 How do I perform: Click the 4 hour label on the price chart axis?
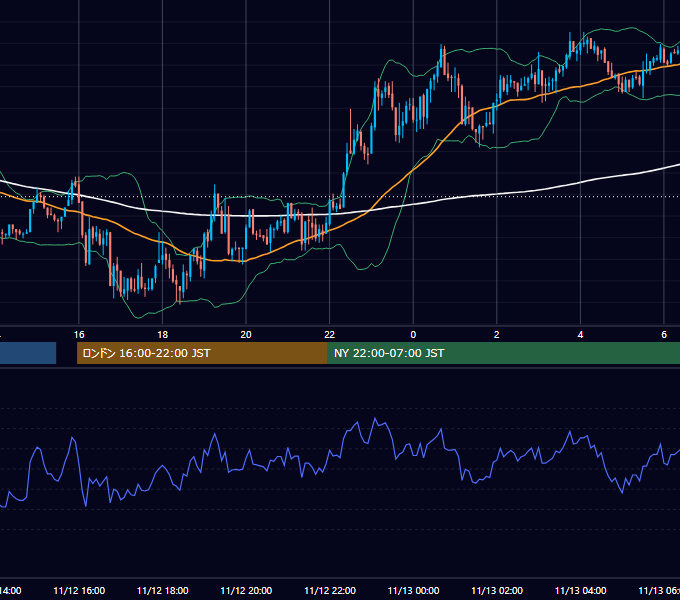[x=580, y=335]
